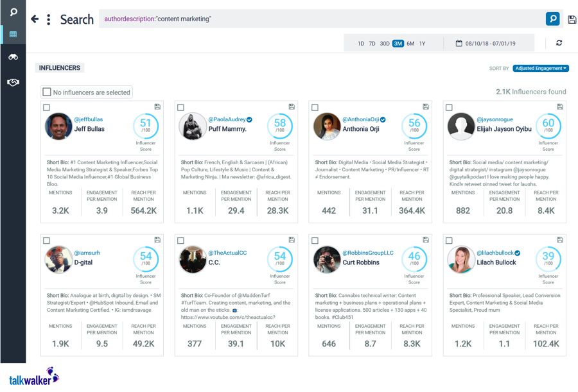
Task: Click Curt Robbins profile picture
Action: click(x=327, y=259)
